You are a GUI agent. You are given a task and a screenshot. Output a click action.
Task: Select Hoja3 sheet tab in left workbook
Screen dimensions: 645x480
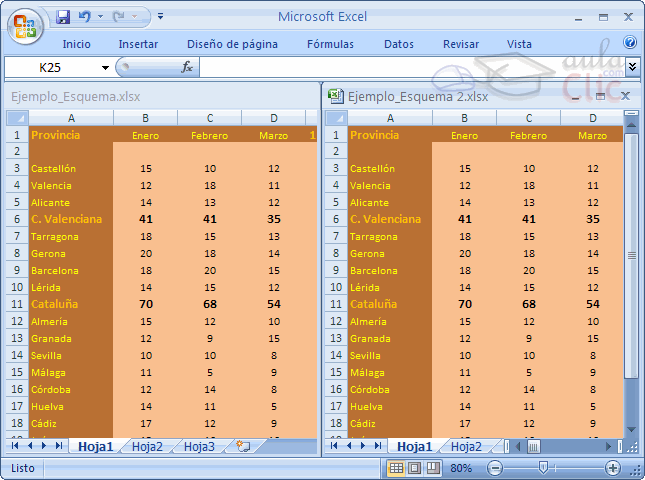click(199, 447)
